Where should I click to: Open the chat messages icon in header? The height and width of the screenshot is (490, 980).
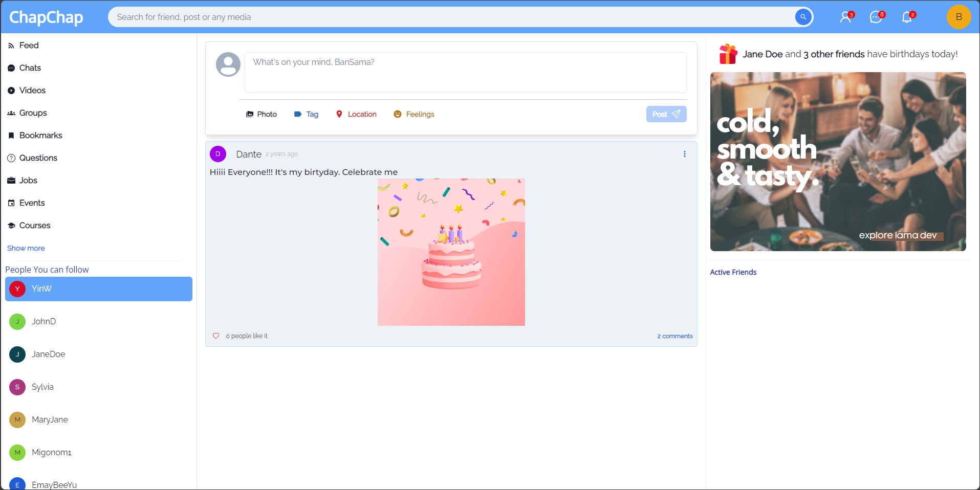click(x=876, y=17)
